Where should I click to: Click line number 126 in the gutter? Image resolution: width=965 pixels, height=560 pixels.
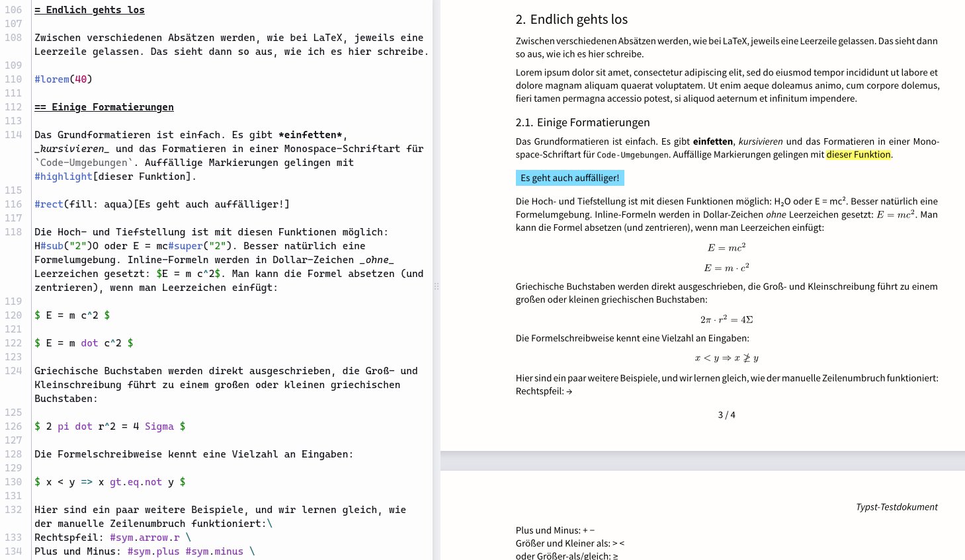(13, 426)
